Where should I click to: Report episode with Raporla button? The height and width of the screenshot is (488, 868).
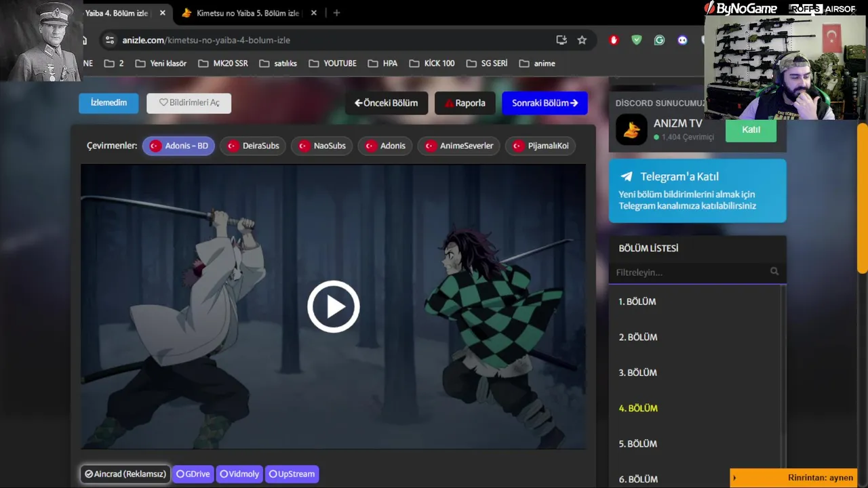click(465, 103)
